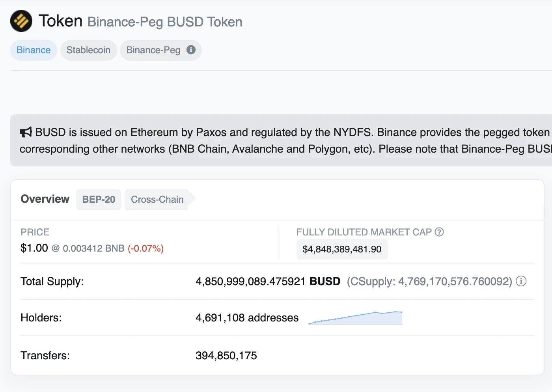Click the $1.00 price value
The image size is (552, 392).
(x=34, y=248)
